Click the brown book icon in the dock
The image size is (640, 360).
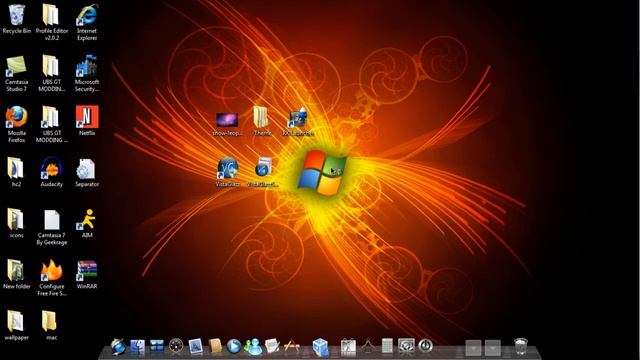pyautogui.click(x=215, y=347)
